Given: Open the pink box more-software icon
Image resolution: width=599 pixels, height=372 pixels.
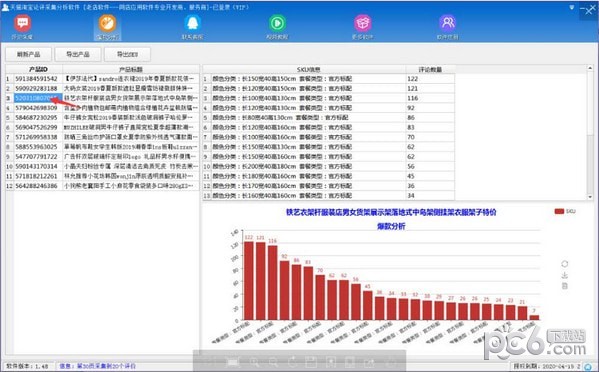Looking at the screenshot, I should [363, 23].
